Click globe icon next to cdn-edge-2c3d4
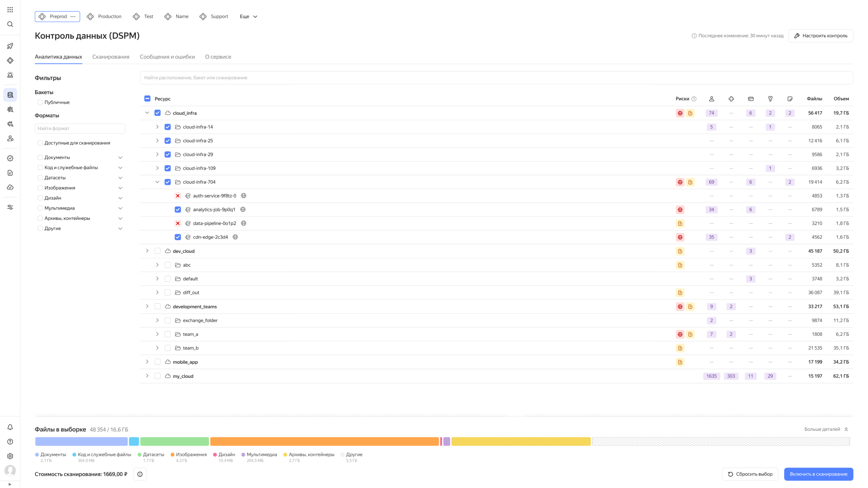Viewport: 868px width, 488px height. click(235, 237)
